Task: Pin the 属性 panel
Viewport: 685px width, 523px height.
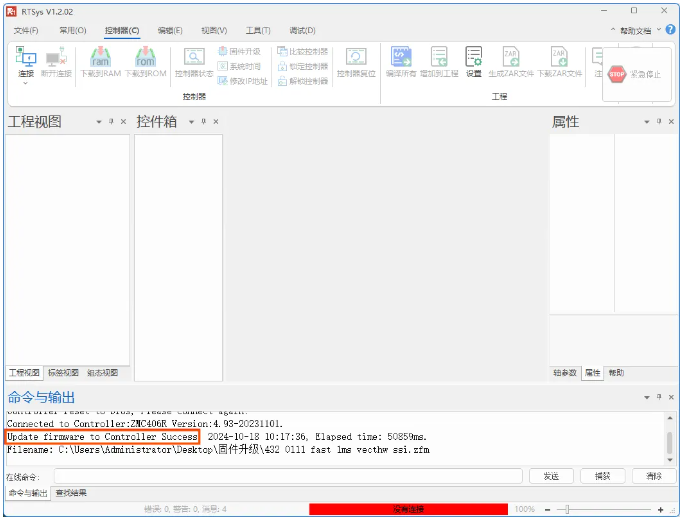Action: click(x=659, y=121)
